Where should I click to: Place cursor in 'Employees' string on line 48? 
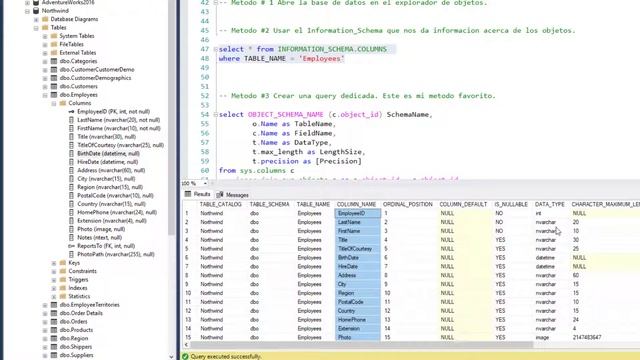(322, 59)
